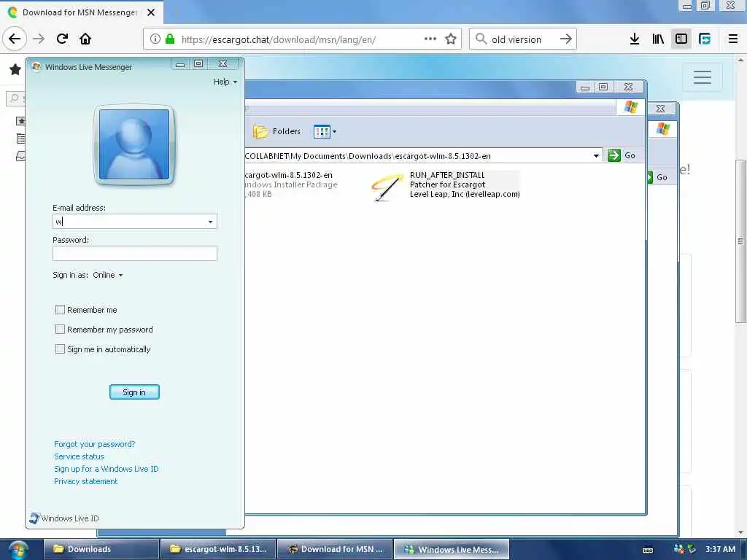Open escargot-wlm-8.5.13 taskbar button
This screenshot has height=560, width=747.
[x=218, y=549]
